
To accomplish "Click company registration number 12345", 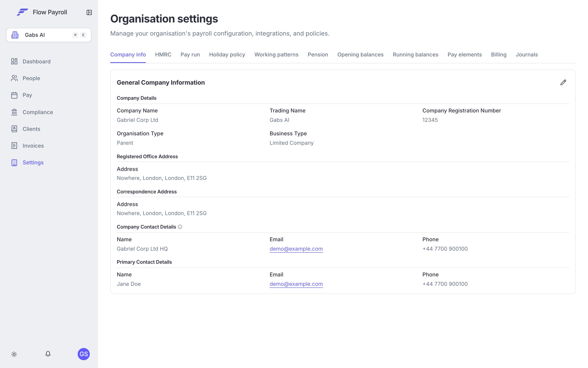I will click(x=430, y=120).
